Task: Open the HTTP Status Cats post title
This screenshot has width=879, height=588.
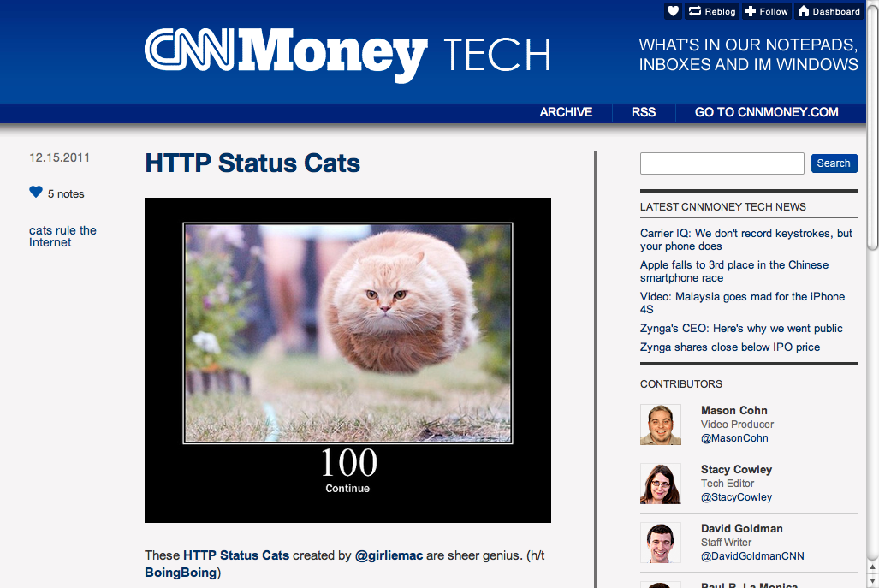Action: pyautogui.click(x=252, y=163)
